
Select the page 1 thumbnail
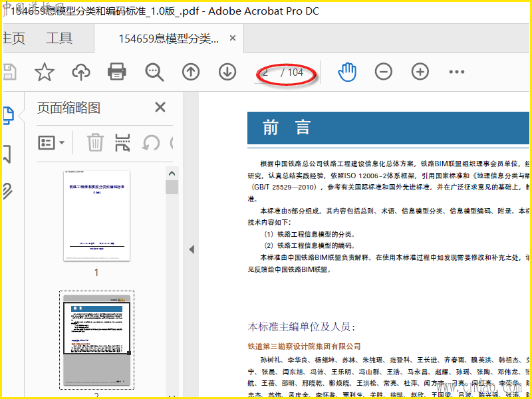point(96,215)
